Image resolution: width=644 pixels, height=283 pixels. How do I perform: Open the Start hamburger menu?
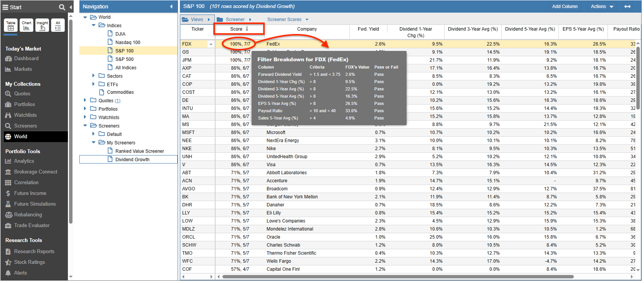[x=5, y=7]
